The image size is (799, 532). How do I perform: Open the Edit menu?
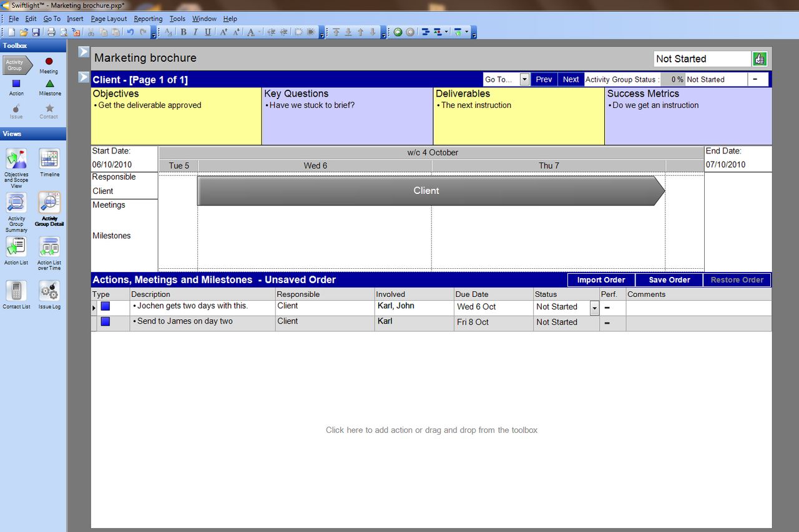coord(31,19)
